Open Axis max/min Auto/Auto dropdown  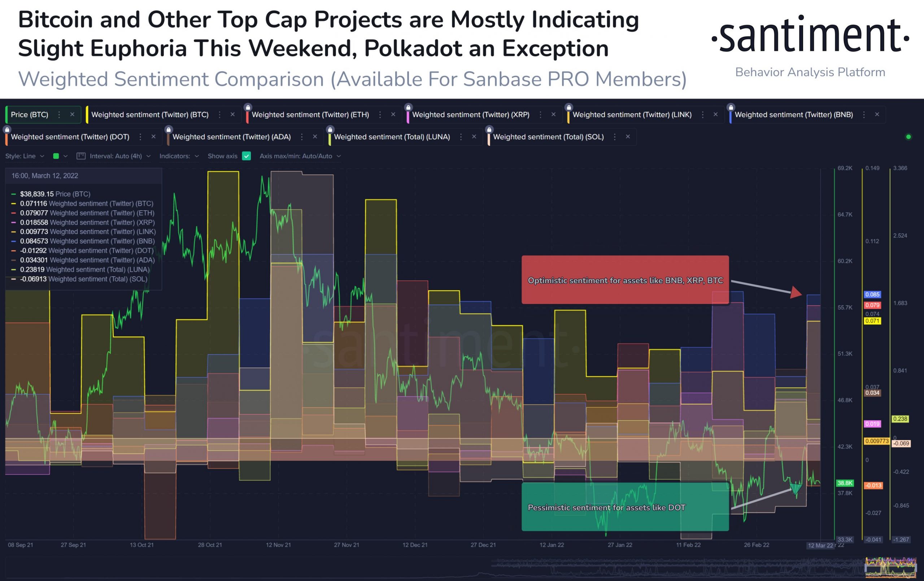pos(300,156)
